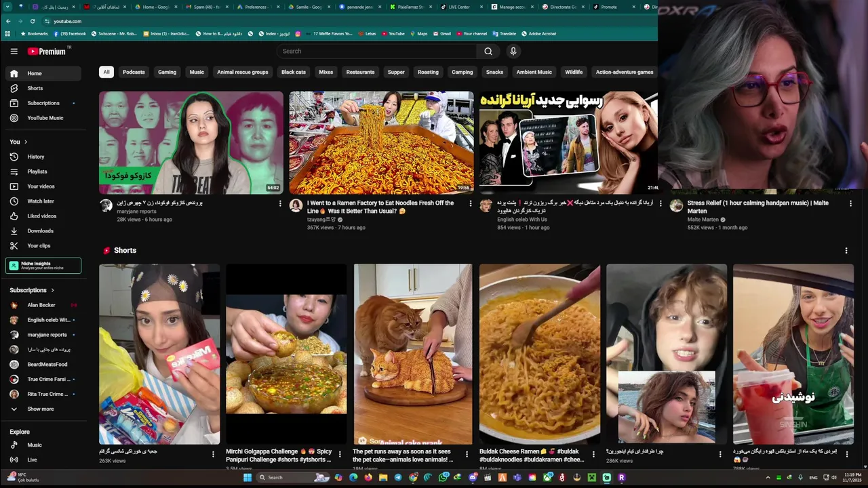
Task: Open Live under Explore
Action: tap(43, 460)
